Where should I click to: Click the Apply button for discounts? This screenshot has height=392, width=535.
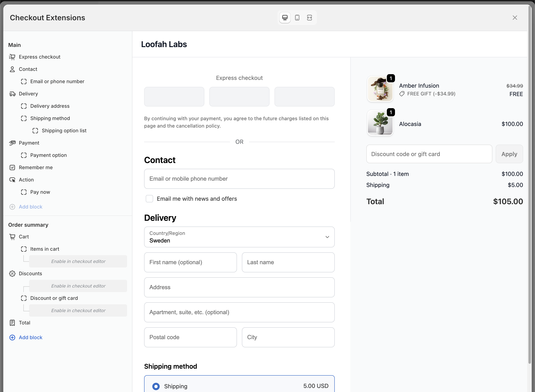(x=509, y=154)
